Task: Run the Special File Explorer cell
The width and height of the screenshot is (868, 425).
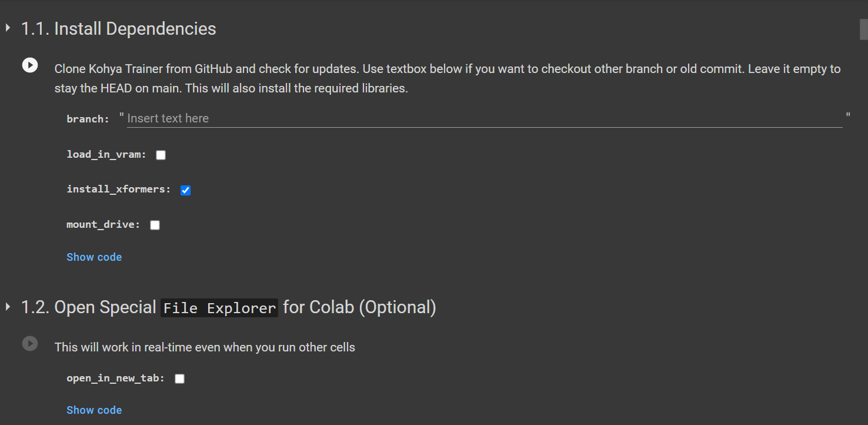Action: [x=30, y=343]
